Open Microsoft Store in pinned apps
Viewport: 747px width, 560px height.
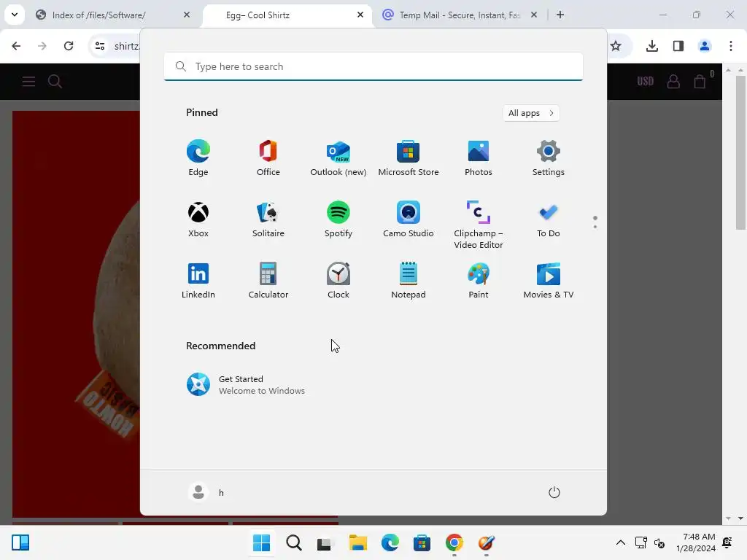[409, 158]
